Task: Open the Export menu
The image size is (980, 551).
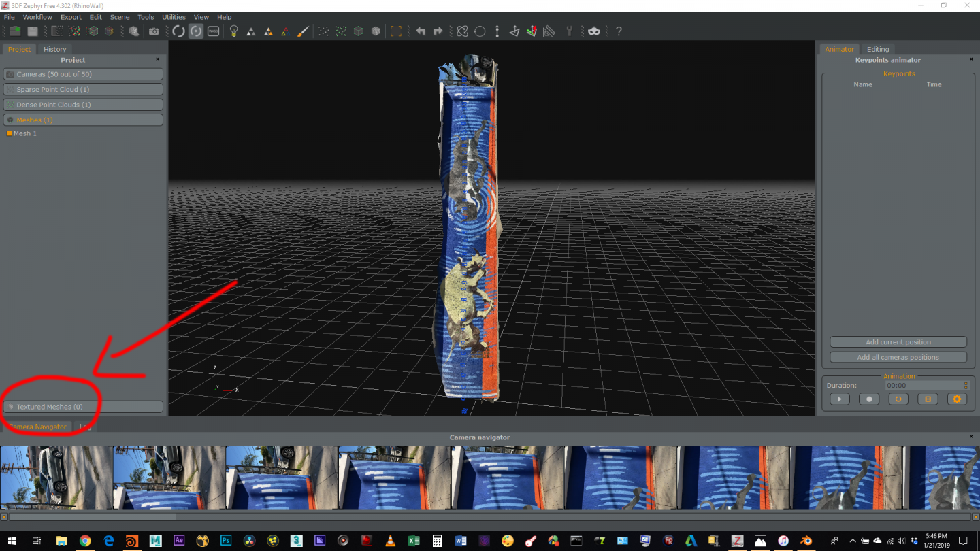Action: click(71, 17)
